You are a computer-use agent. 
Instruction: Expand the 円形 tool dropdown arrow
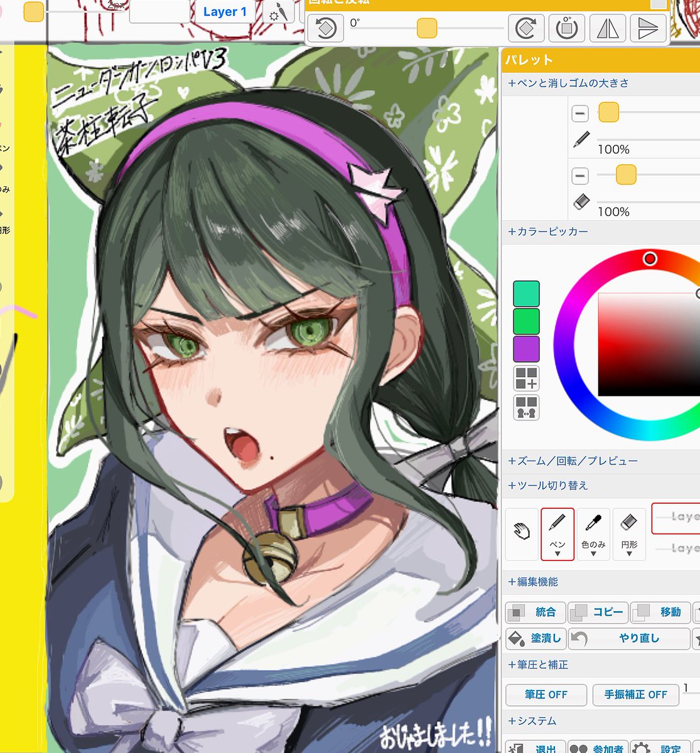pos(629,553)
